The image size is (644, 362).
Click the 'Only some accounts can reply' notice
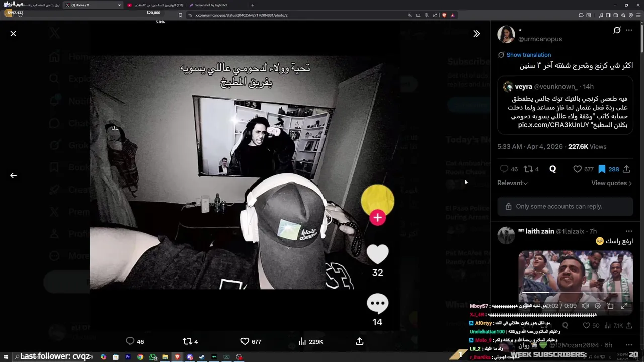pyautogui.click(x=565, y=206)
